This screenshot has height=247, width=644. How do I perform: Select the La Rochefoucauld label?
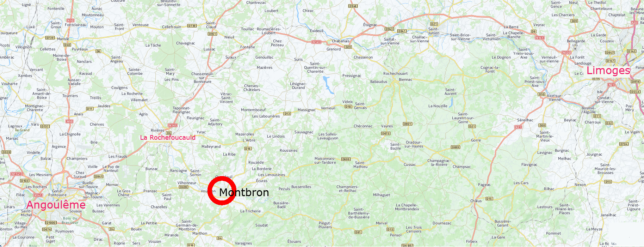pos(168,138)
